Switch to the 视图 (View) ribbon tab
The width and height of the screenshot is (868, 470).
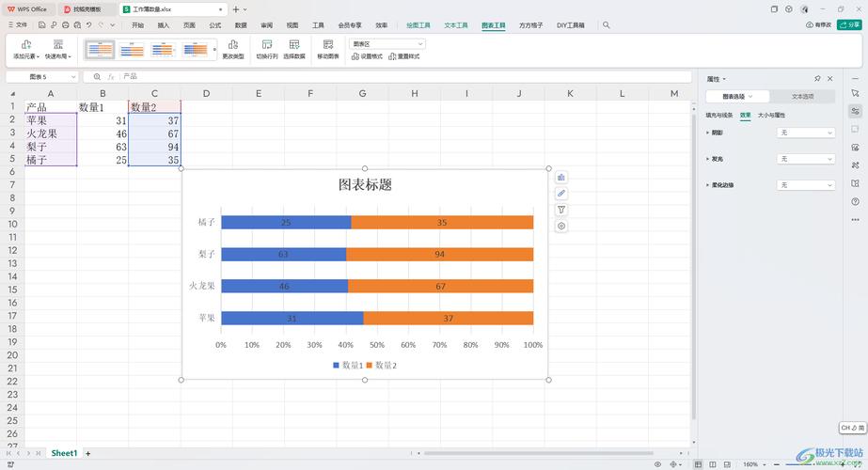pos(292,25)
